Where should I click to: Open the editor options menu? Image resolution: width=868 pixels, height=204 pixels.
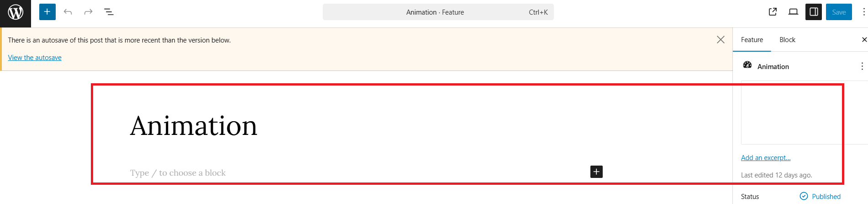[863, 12]
